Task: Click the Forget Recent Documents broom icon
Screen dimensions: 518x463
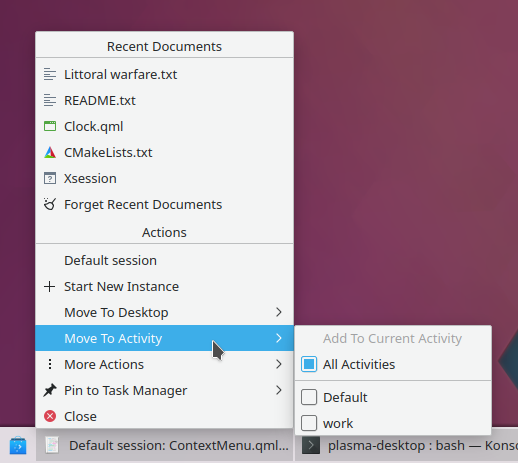Action: tap(50, 204)
